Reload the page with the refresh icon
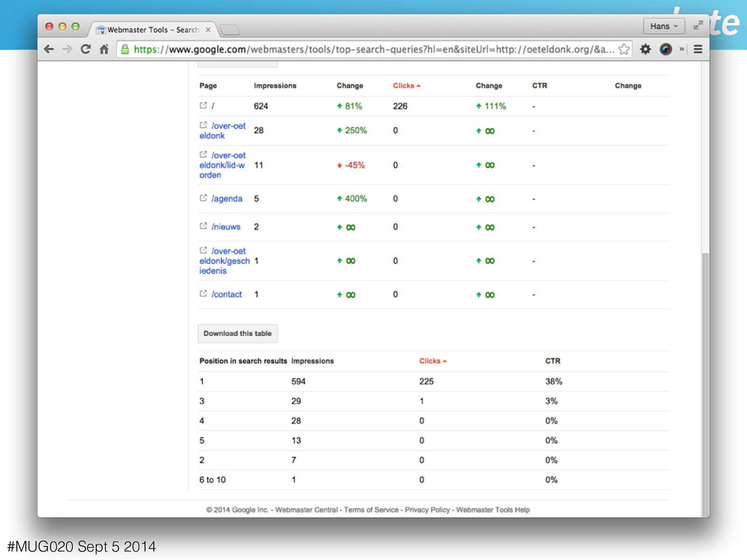This screenshot has width=747, height=560. (85, 49)
